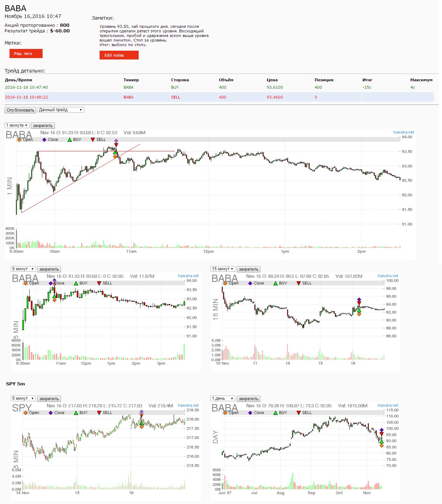Click закрепить above the SPY chart

(x=49, y=399)
